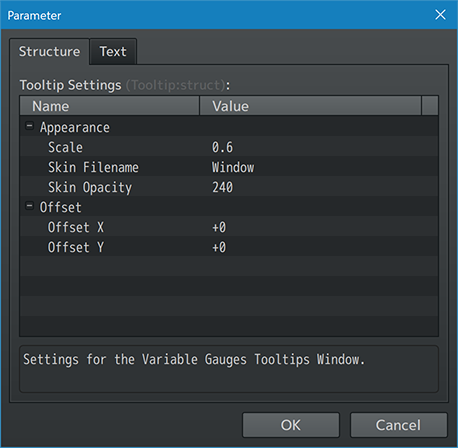Select the Offset X row
The image size is (458, 448).
coord(229,227)
